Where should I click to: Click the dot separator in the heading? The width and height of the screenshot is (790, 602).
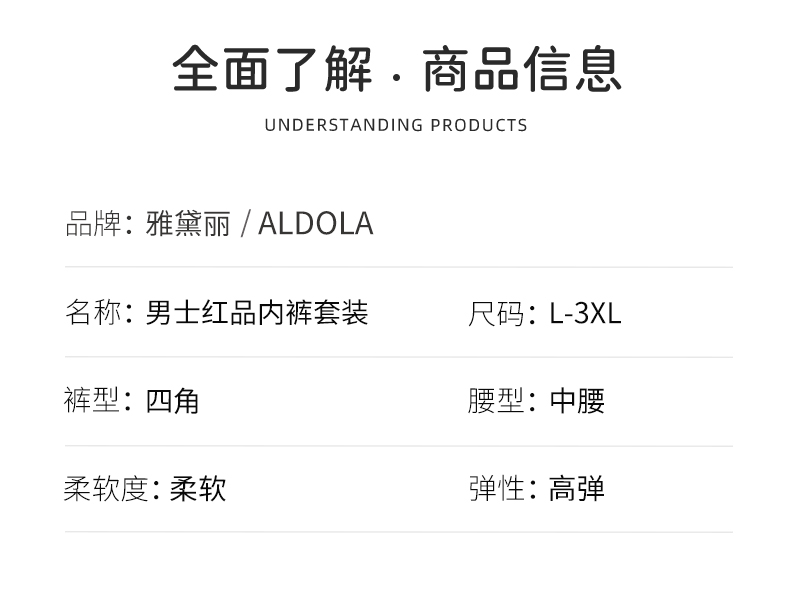pyautogui.click(x=397, y=76)
